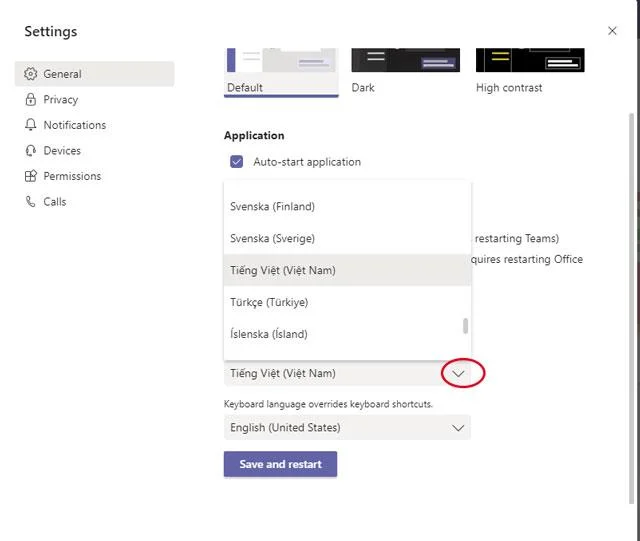Choose the High contrast theme thumbnail
The image size is (640, 541).
coord(530,72)
